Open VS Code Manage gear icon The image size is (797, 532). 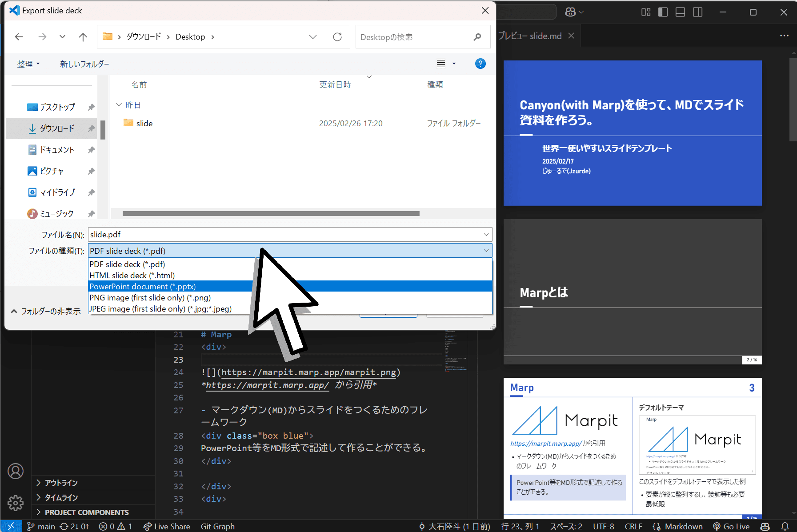[16, 503]
